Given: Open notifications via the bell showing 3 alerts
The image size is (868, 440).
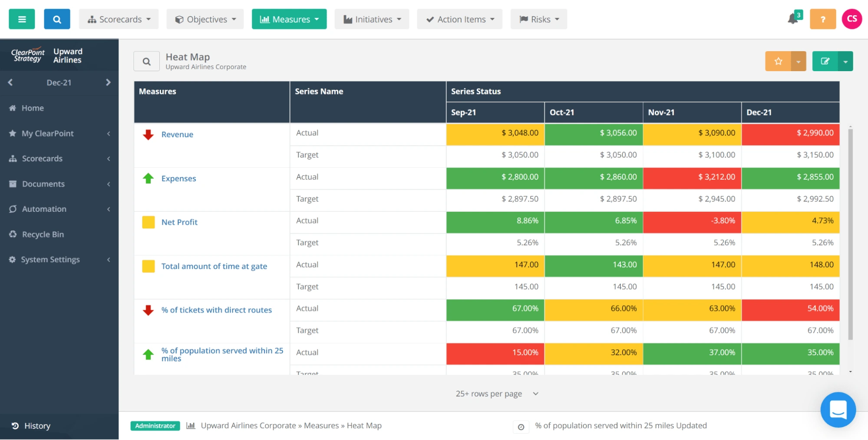Looking at the screenshot, I should pos(793,19).
